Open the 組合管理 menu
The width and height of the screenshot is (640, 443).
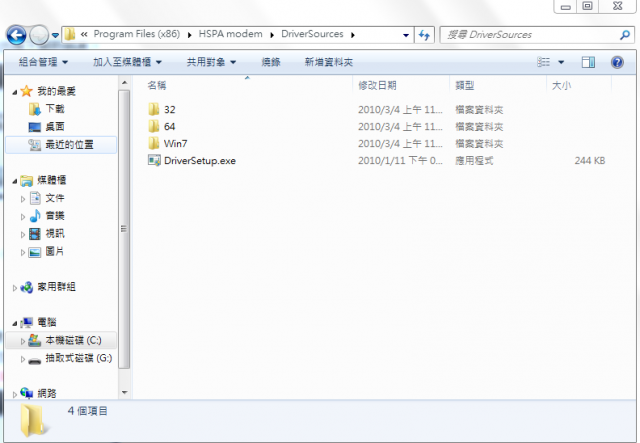pyautogui.click(x=43, y=62)
